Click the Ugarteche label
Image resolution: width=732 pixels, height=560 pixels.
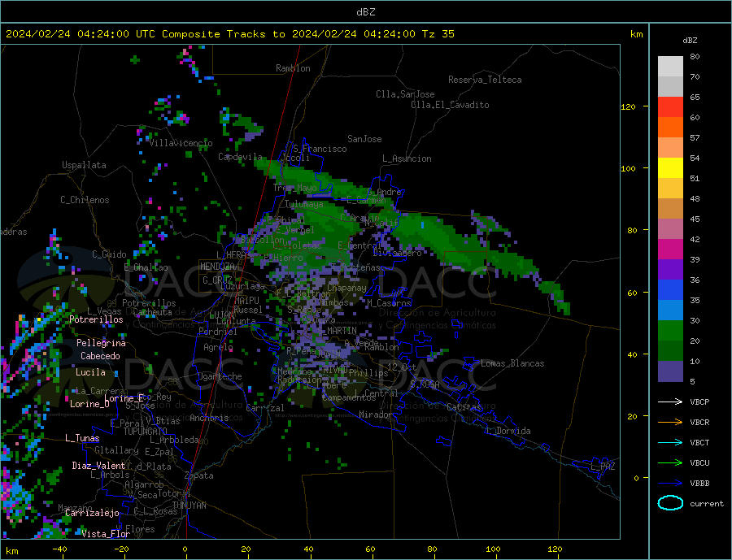(220, 376)
